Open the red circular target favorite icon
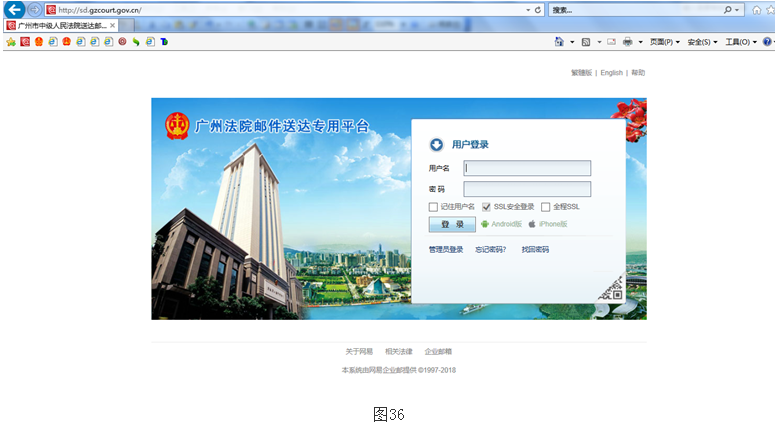Image resolution: width=775 pixels, height=431 pixels. tap(122, 42)
